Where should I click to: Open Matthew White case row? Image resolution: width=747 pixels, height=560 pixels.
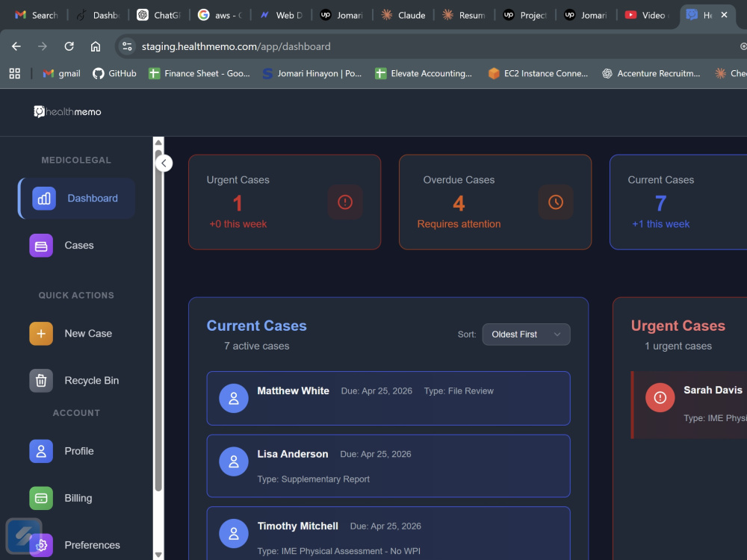pyautogui.click(x=388, y=398)
